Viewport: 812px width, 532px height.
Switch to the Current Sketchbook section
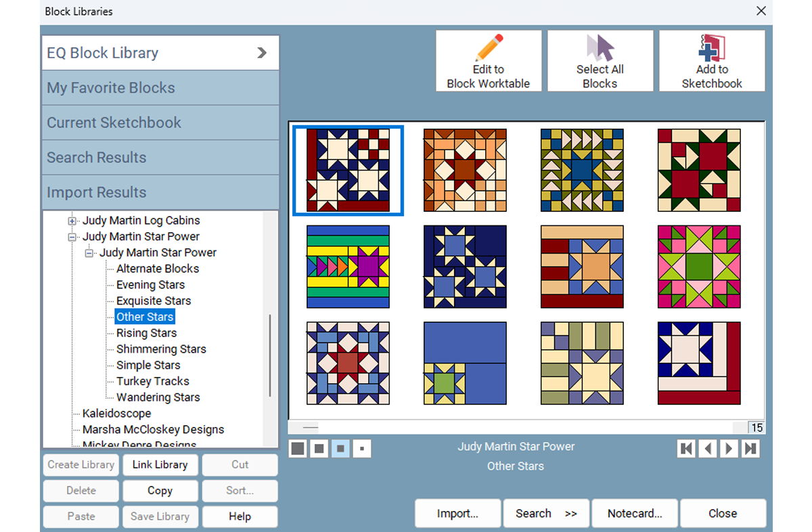pos(160,123)
